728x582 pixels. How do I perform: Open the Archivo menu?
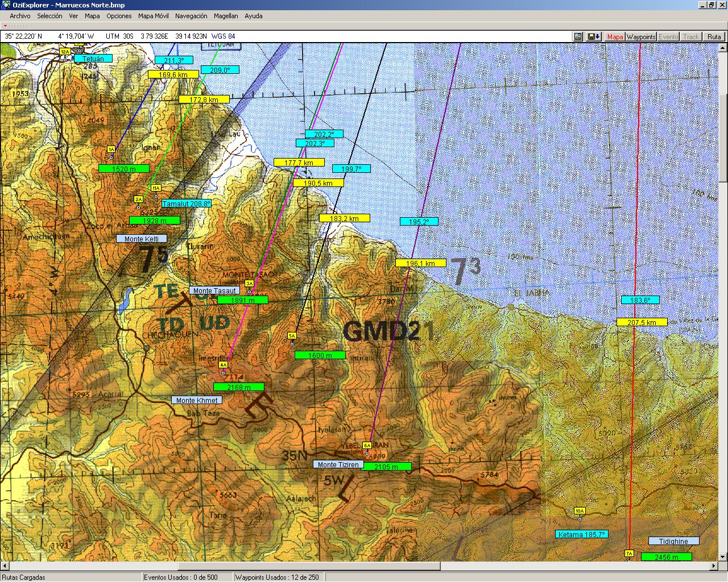point(20,16)
